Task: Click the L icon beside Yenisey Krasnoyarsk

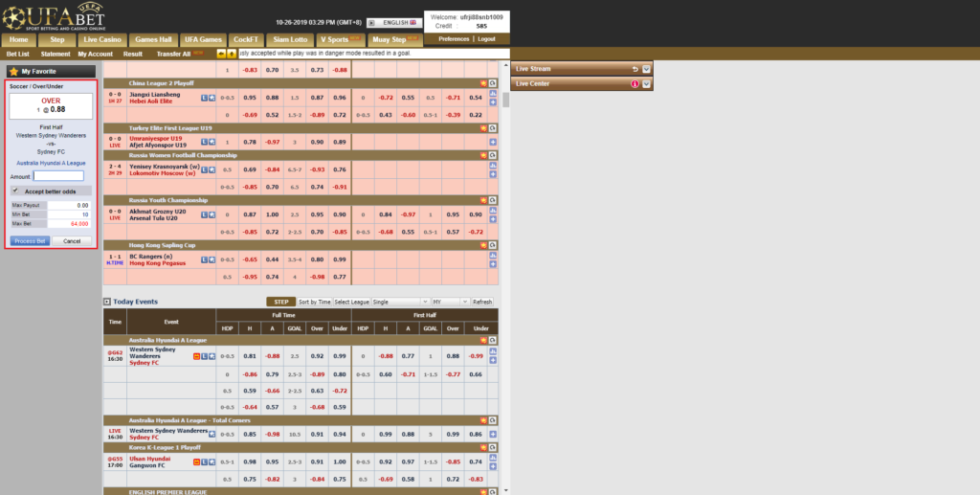Action: click(205, 170)
